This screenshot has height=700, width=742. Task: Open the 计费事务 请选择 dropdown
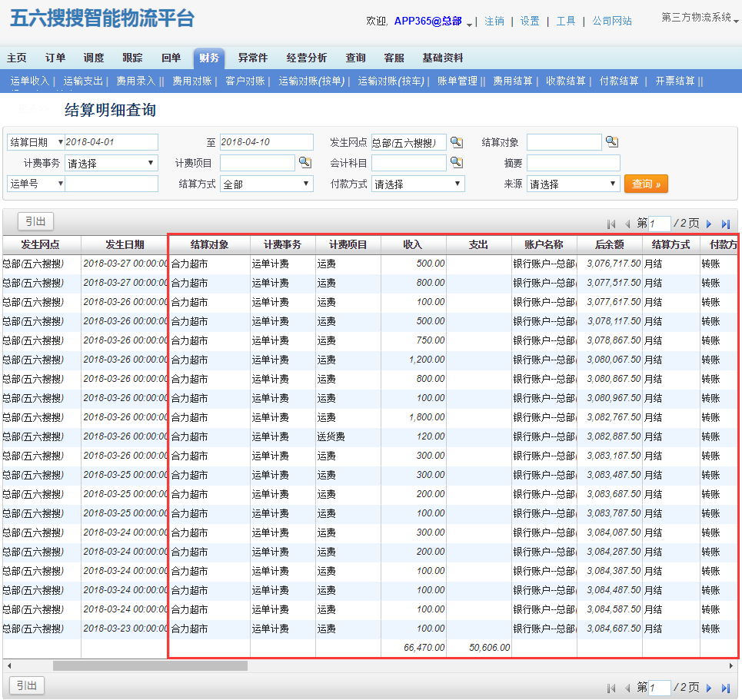click(x=111, y=163)
